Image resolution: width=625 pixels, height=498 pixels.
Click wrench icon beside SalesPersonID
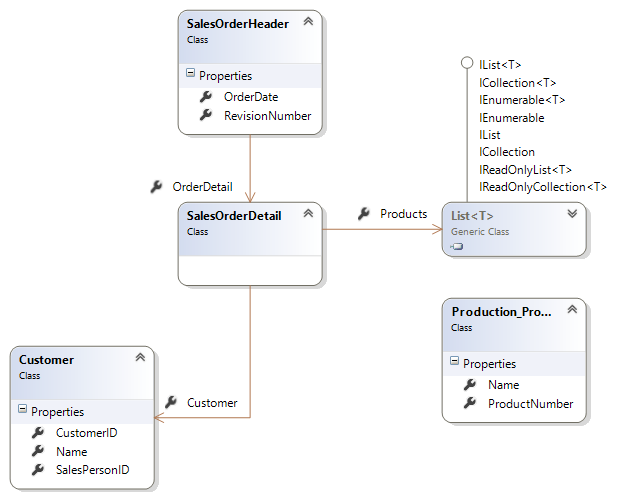point(38,470)
